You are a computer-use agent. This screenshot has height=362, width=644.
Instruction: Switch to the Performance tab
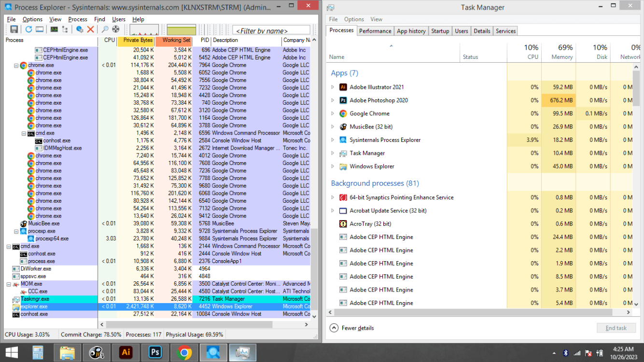(375, 31)
